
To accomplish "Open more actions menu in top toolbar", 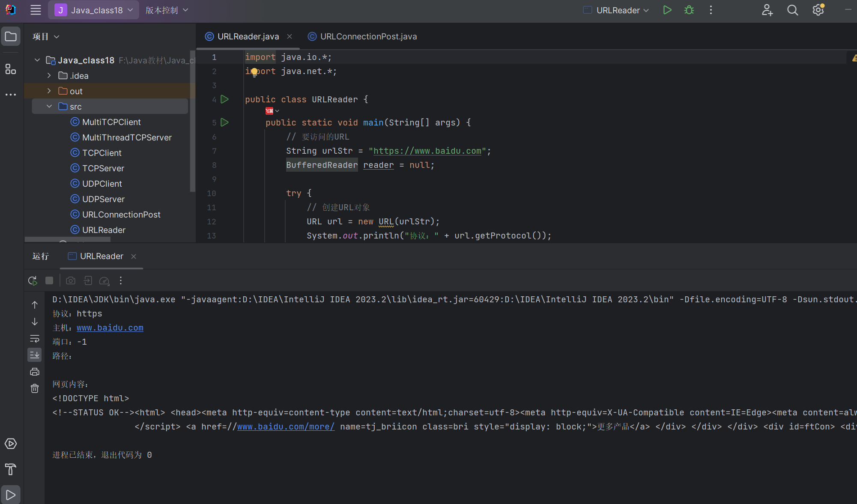I will coord(711,10).
